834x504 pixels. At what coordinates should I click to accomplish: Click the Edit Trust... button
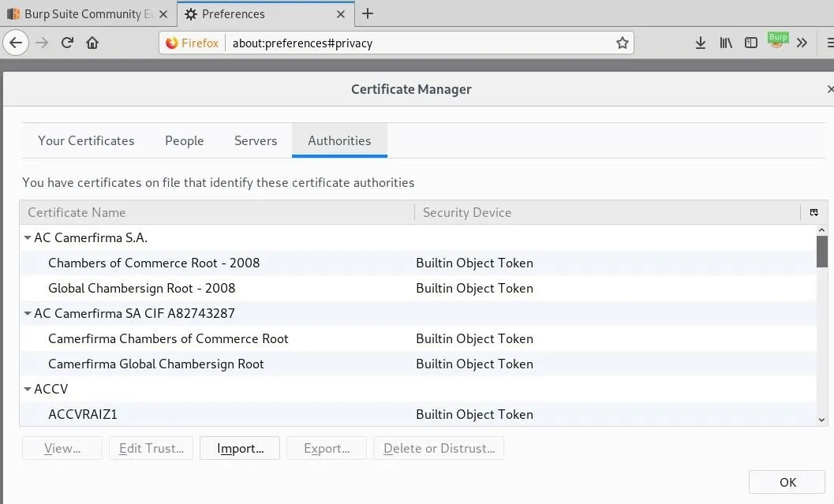pyautogui.click(x=151, y=448)
